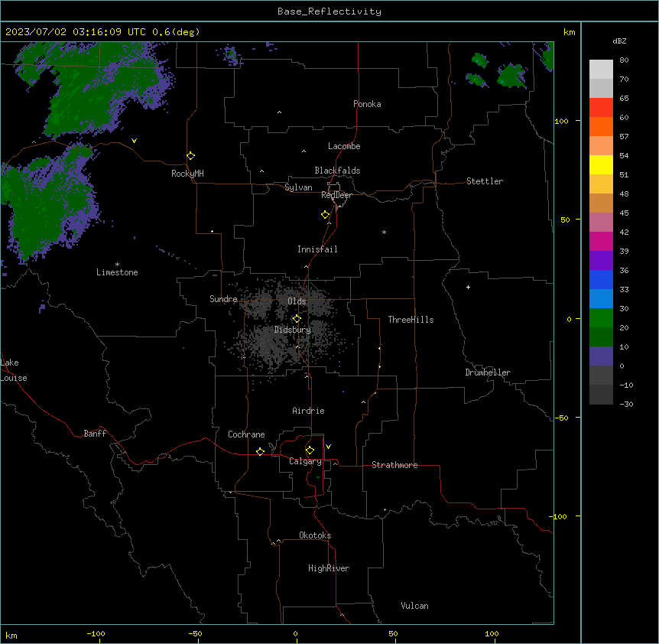Select the Olds town label
This screenshot has height=644, width=659.
tap(297, 301)
